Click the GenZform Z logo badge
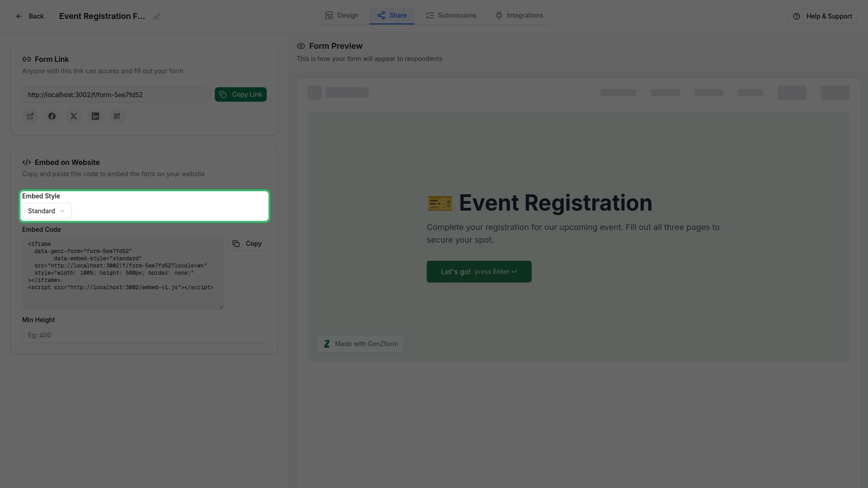Screen dimensions: 868x488 click(x=326, y=343)
